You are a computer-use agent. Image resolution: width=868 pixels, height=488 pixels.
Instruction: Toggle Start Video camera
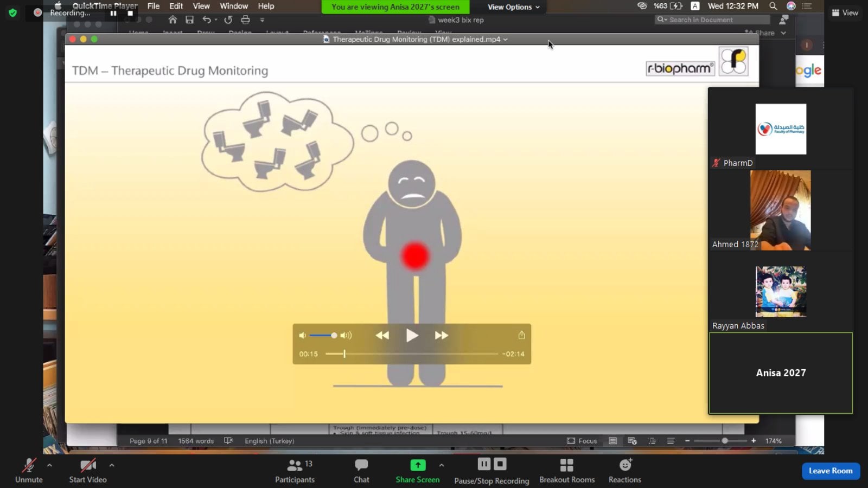tap(87, 471)
